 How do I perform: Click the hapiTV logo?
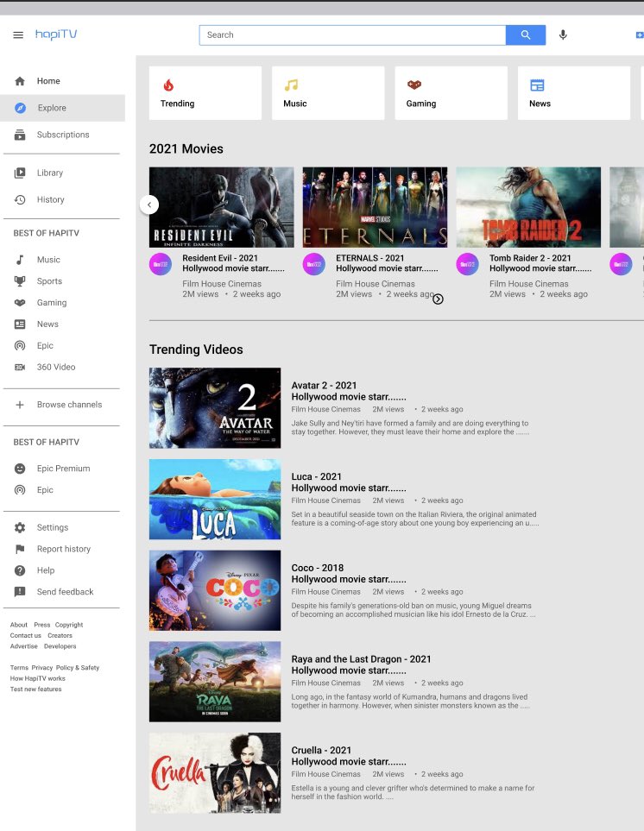[55, 35]
